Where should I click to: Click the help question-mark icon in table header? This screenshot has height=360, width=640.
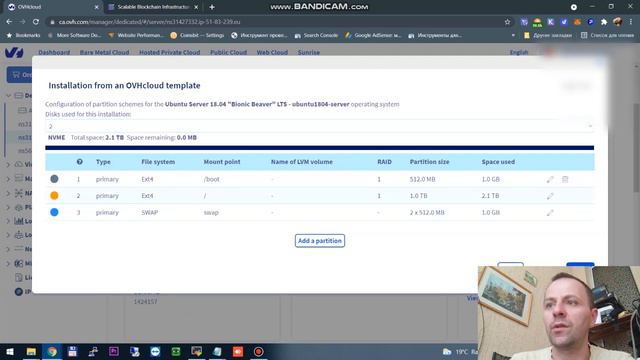(x=80, y=162)
